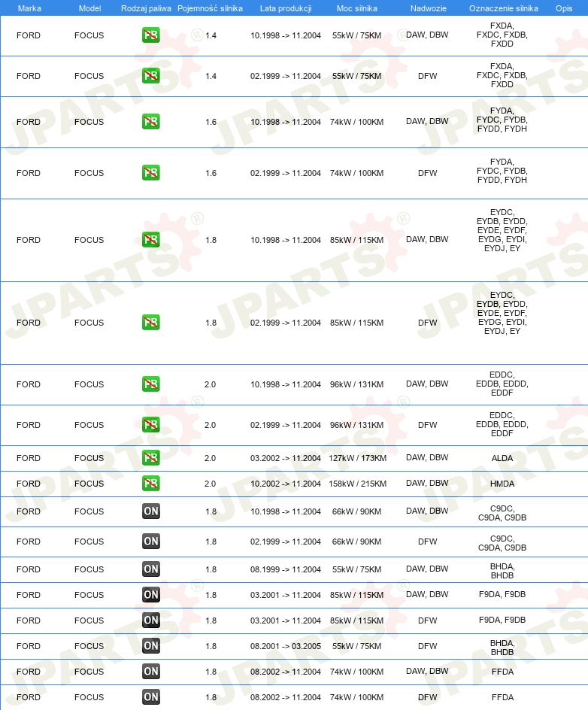Click 66kW / 90KM in 10.1998 row
588x710 pixels.
(356, 511)
